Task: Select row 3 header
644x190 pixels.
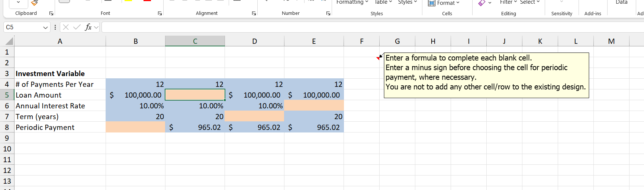Action: click(7, 73)
